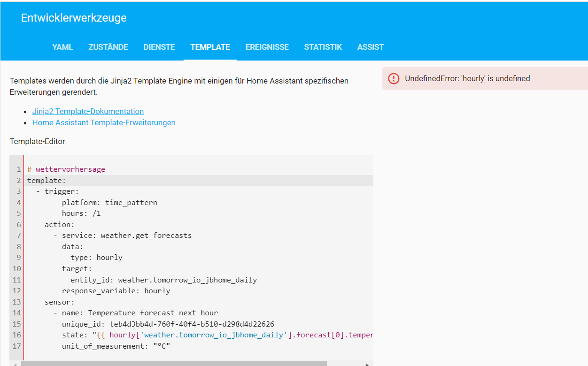This screenshot has height=366, width=588.
Task: Click the 'type: hourly' line
Action: point(96,258)
